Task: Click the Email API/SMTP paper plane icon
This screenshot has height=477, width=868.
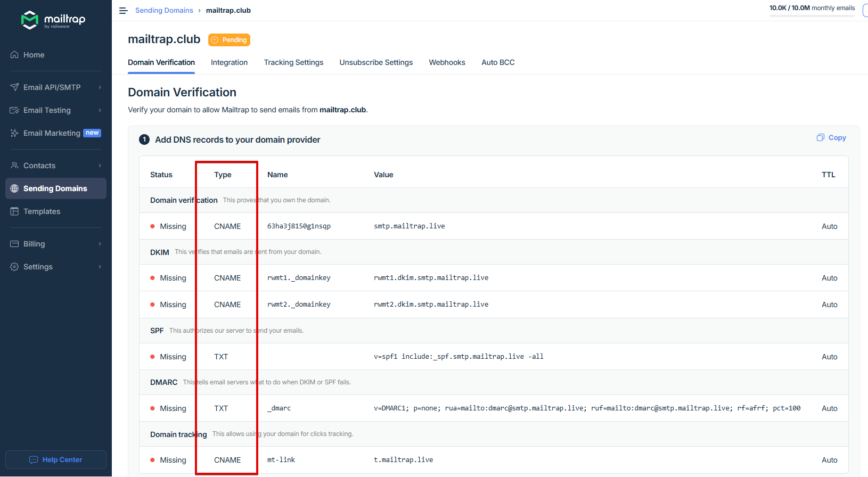Action: coord(14,87)
